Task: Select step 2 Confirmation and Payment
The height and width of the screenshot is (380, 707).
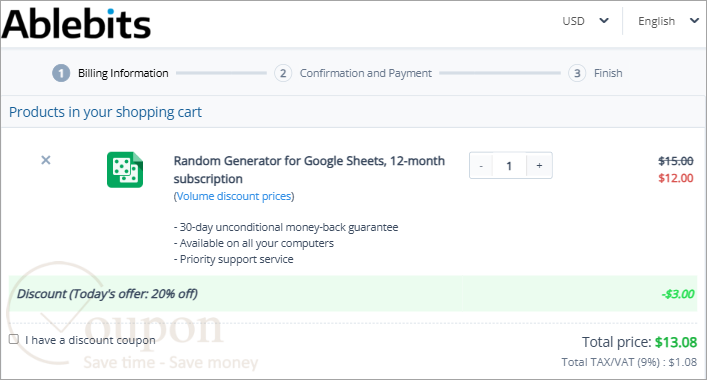Action: pyautogui.click(x=353, y=73)
